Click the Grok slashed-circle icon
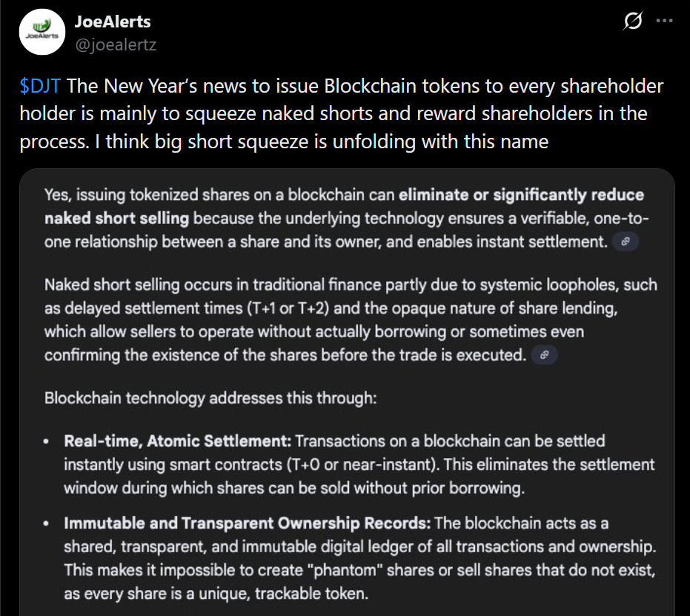The height and width of the screenshot is (616, 690). point(632,22)
